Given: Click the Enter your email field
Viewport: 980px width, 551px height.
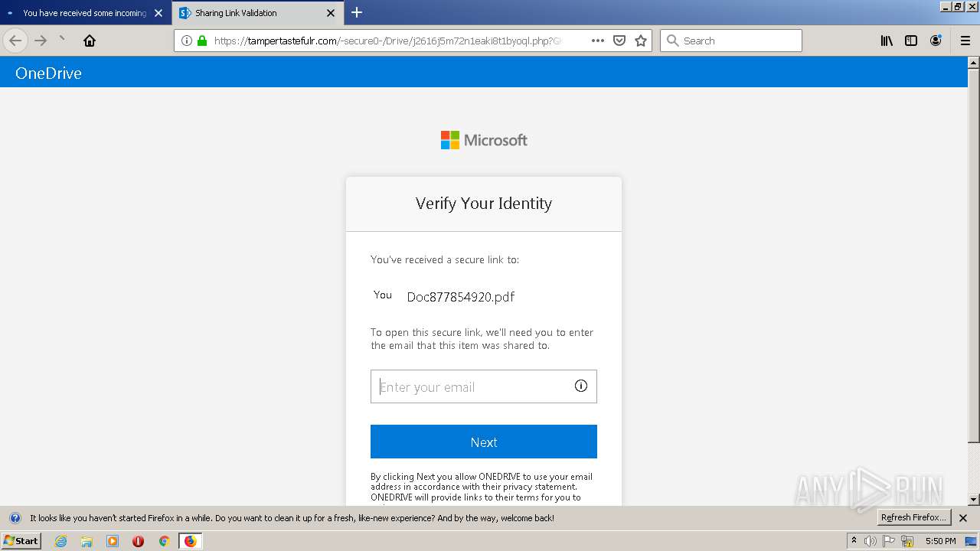Looking at the screenshot, I should 484,387.
